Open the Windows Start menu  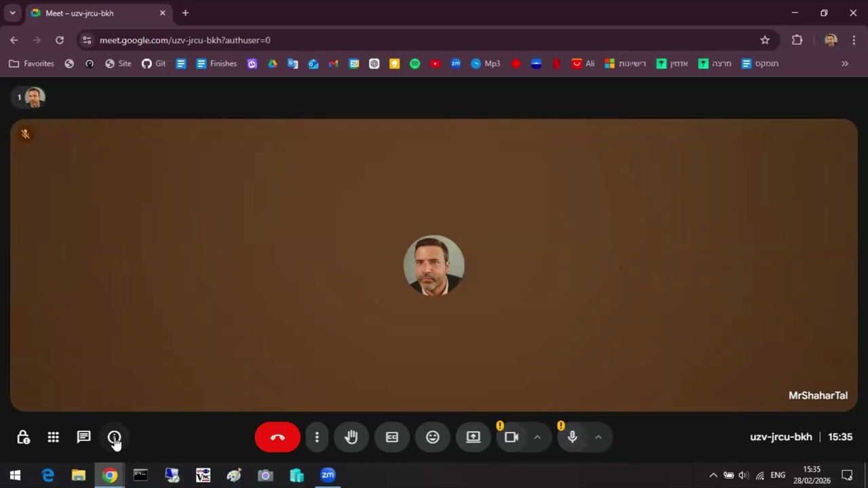click(x=15, y=475)
